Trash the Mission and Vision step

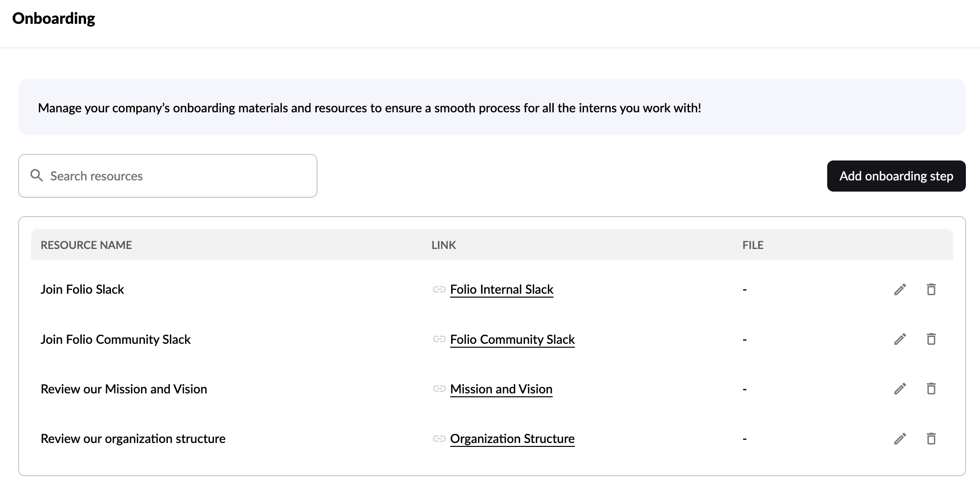[x=931, y=389]
